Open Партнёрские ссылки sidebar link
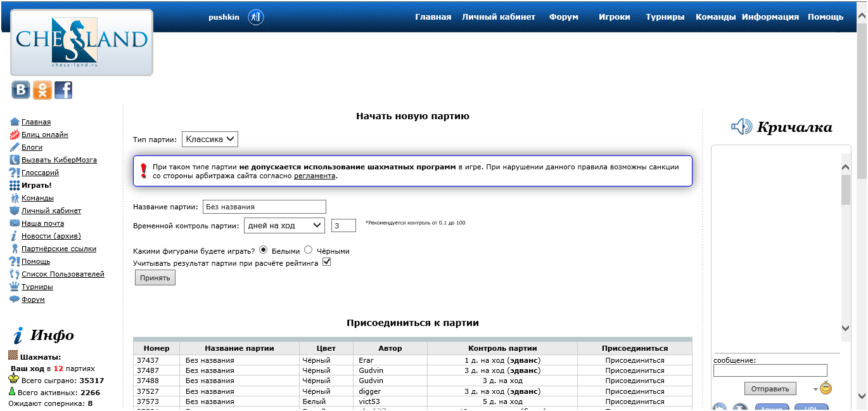Image resolution: width=868 pixels, height=411 pixels. pos(59,249)
